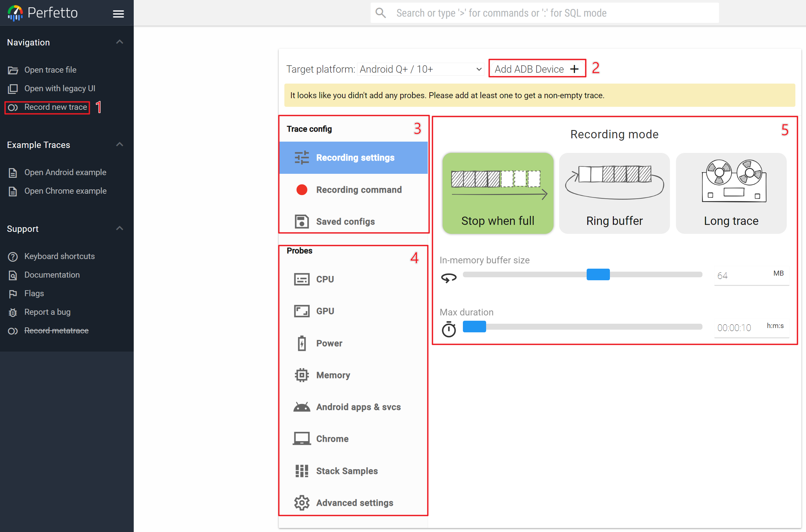Click the In-memory buffer size slider
The image size is (806, 532).
point(582,275)
